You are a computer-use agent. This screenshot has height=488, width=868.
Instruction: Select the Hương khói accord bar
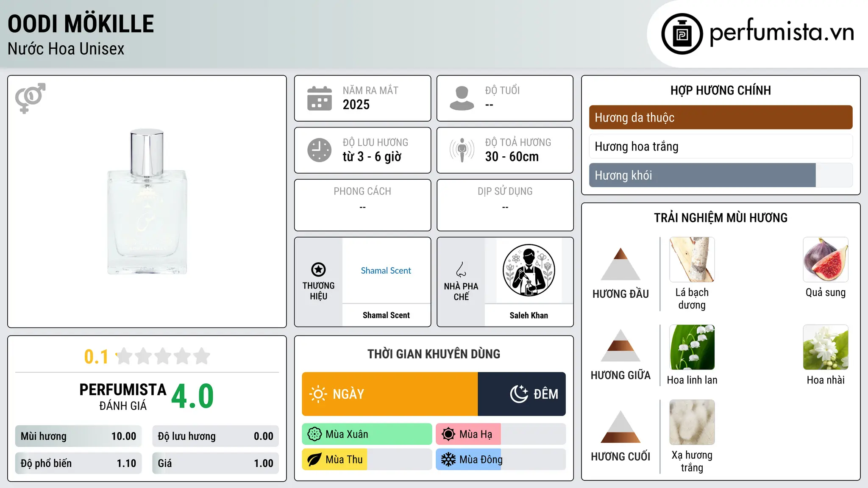click(x=721, y=175)
